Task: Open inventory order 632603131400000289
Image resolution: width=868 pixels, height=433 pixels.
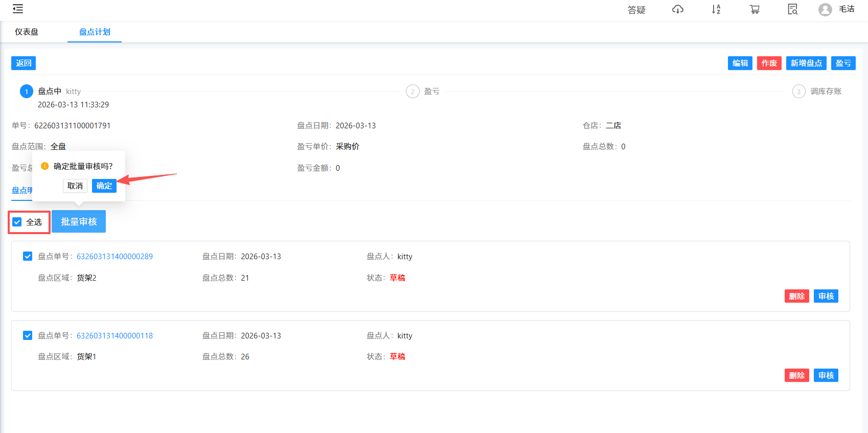Action: click(115, 257)
